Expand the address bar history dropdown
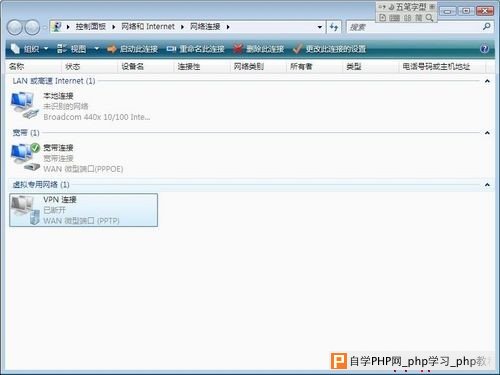Viewport: 500px width, 375px height. click(320, 27)
